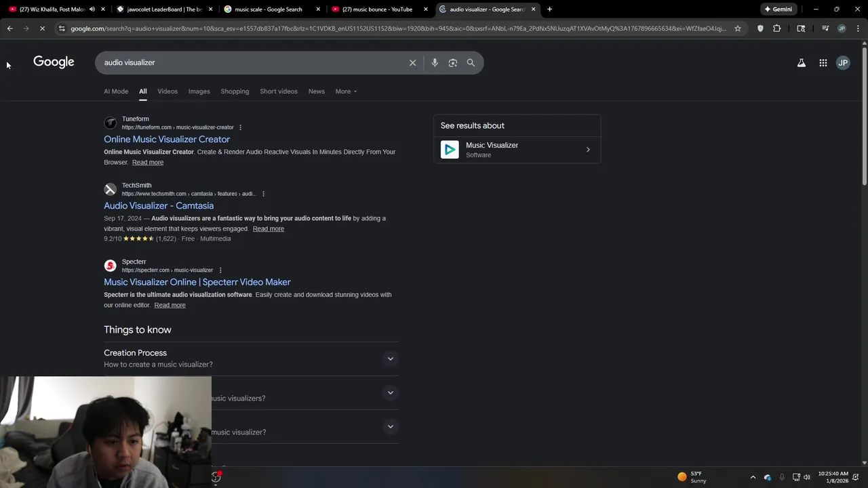Viewport: 868px width, 488px height.
Task: Go to the Google logo homepage
Action: click(54, 62)
